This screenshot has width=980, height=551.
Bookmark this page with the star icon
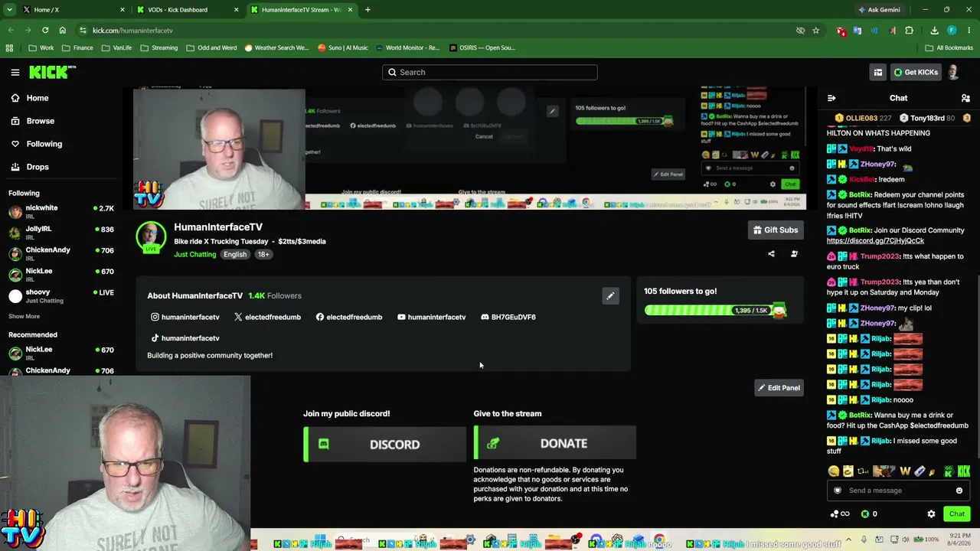tap(816, 31)
